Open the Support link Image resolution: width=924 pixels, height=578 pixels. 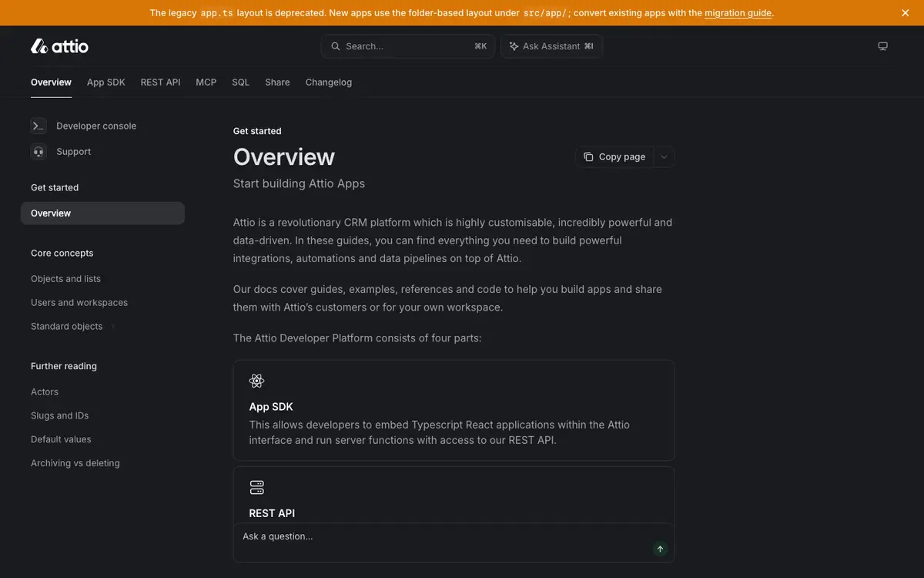pyautogui.click(x=74, y=152)
